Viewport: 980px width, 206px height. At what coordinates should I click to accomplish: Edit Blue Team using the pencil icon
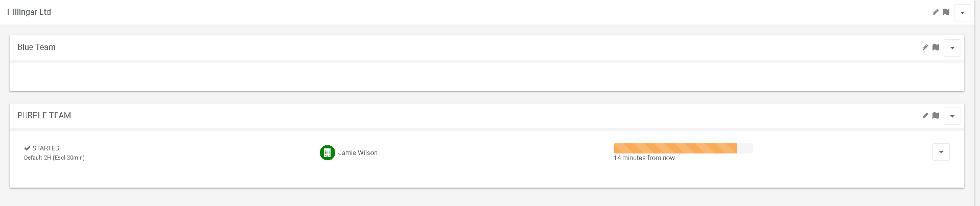tap(925, 47)
